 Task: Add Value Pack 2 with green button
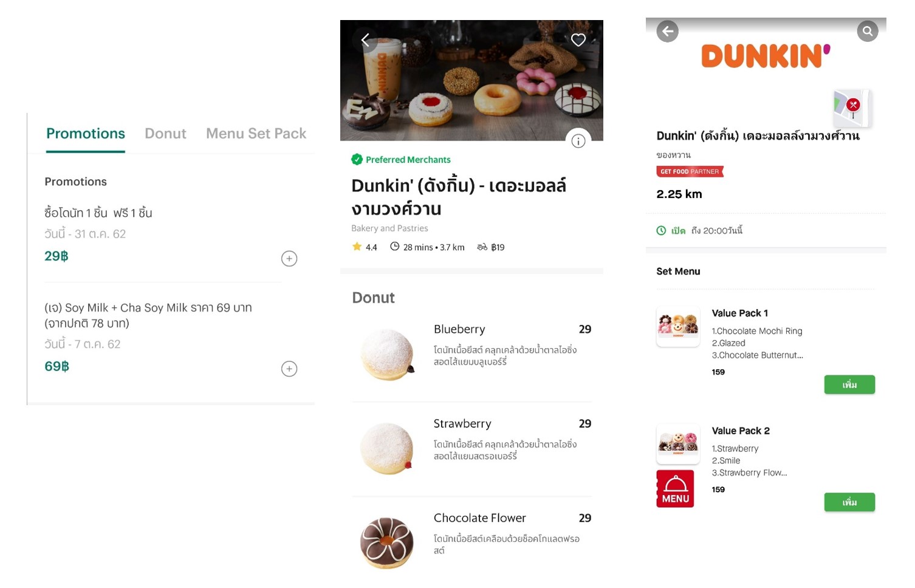(x=849, y=502)
